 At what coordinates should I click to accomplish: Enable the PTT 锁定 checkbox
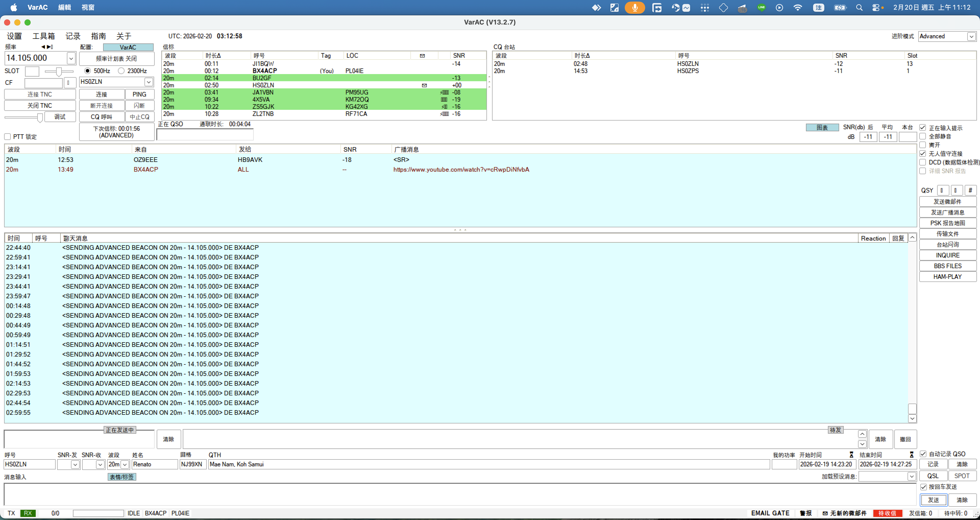pyautogui.click(x=8, y=137)
